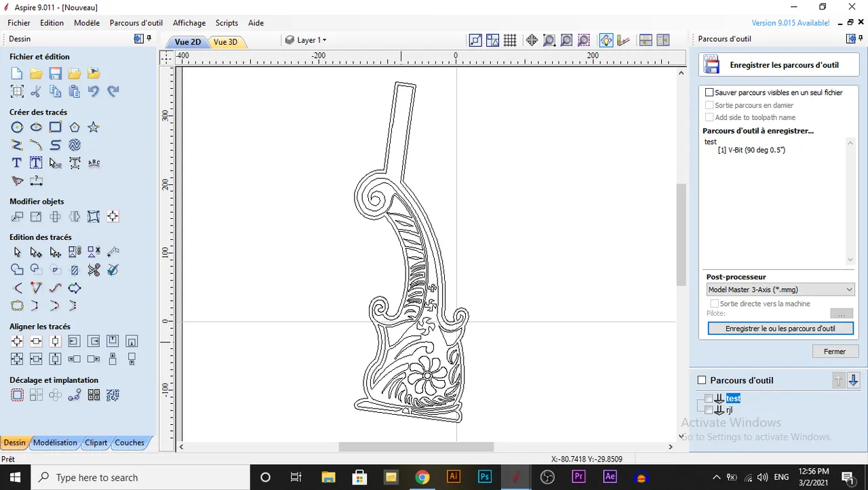Switch to the Clipart tab
This screenshot has height=490, width=868.
click(x=96, y=443)
